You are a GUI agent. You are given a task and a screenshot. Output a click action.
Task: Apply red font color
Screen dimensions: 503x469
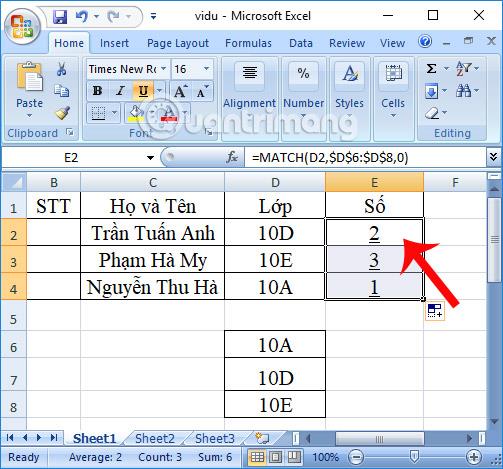tap(169, 114)
